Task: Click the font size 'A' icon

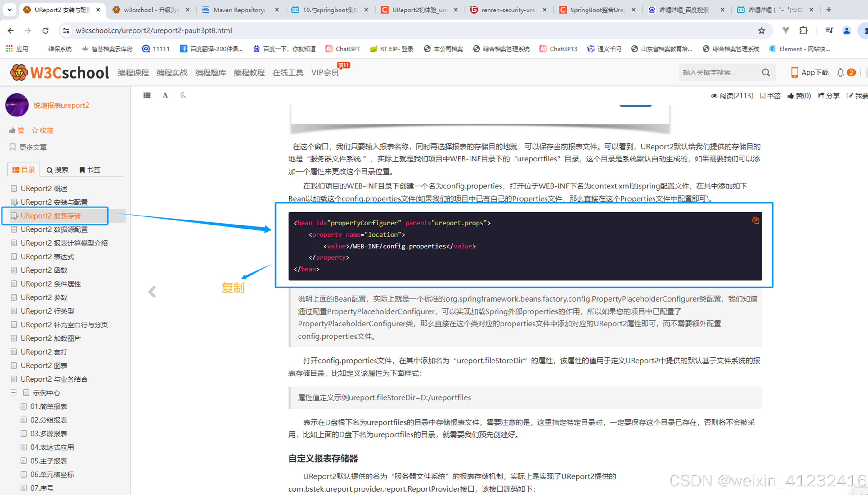Action: click(165, 96)
